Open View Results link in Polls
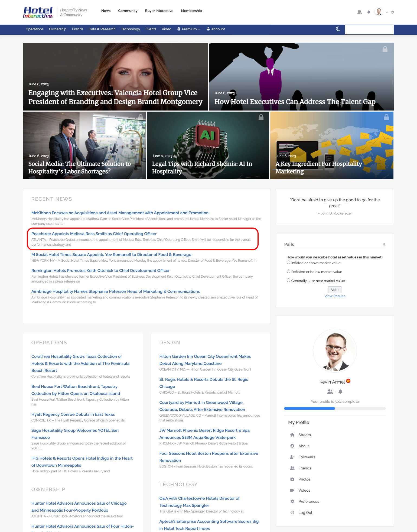 (x=335, y=296)
